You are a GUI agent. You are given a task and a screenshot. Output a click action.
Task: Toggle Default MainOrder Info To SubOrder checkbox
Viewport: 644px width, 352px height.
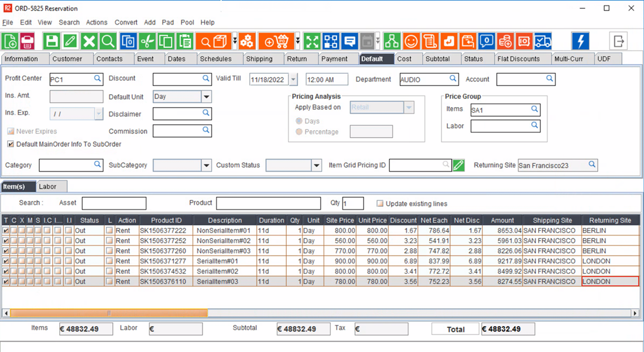(x=11, y=144)
